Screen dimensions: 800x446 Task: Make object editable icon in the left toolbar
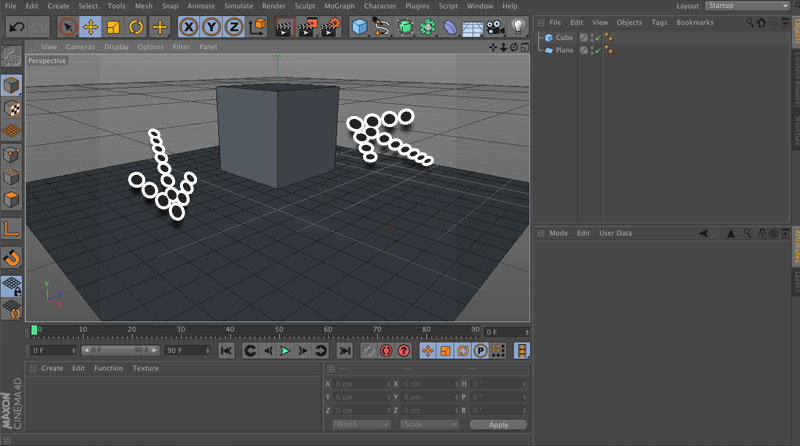(11, 57)
